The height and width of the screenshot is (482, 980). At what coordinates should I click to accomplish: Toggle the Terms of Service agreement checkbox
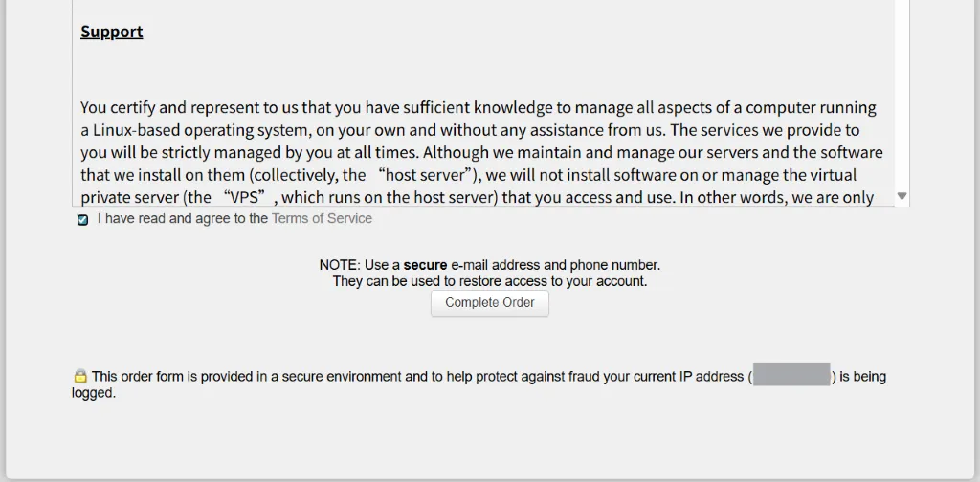82,220
